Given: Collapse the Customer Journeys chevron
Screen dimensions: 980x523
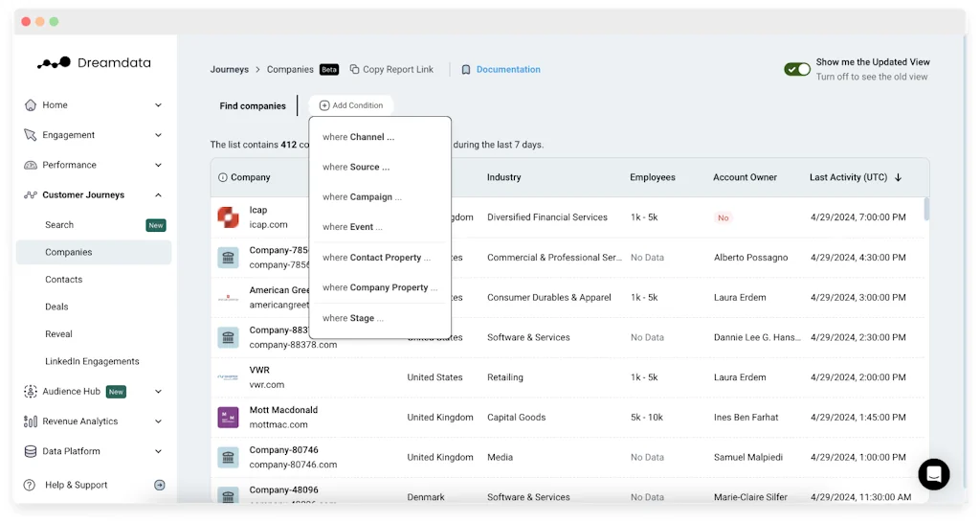Looking at the screenshot, I should 158,195.
